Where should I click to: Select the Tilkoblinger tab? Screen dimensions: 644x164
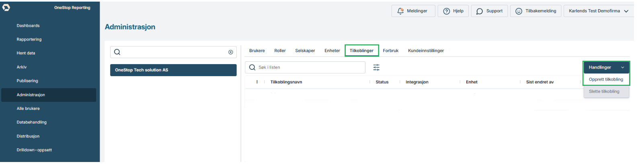361,51
